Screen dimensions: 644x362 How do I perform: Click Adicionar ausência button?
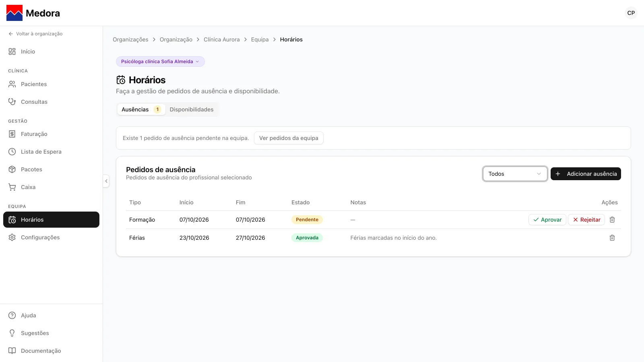[586, 174]
